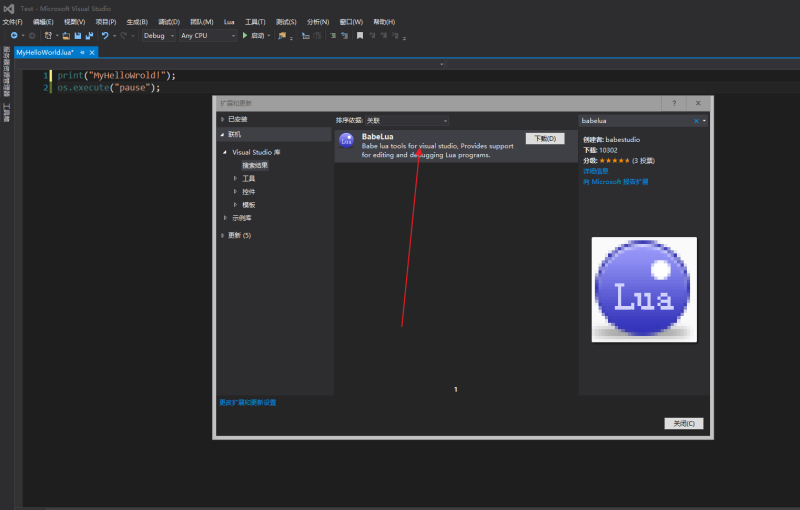Click the 关闭(C) close button

(x=684, y=424)
